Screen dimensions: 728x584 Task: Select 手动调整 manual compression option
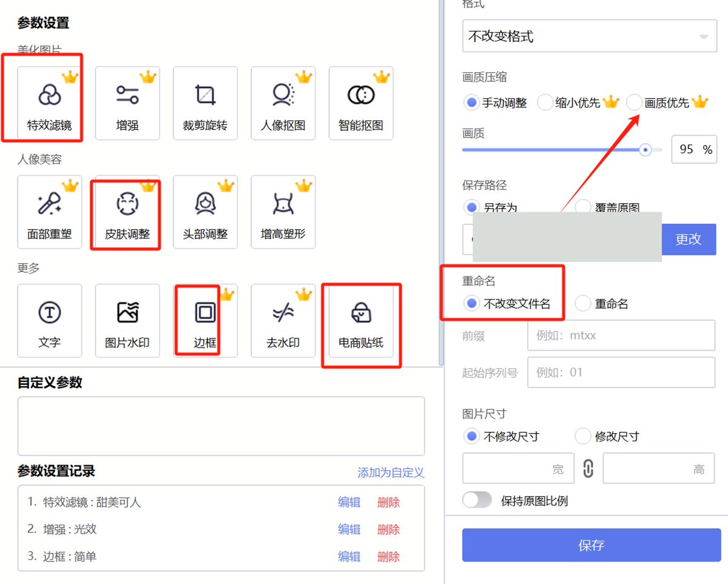tap(471, 102)
